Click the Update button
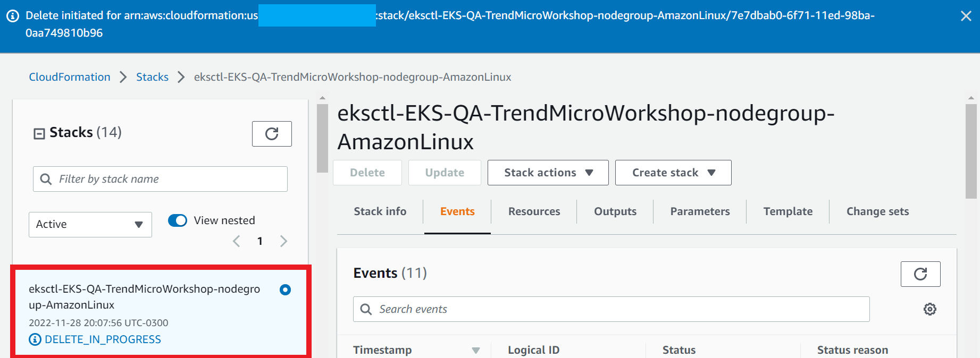980x358 pixels. tap(445, 173)
